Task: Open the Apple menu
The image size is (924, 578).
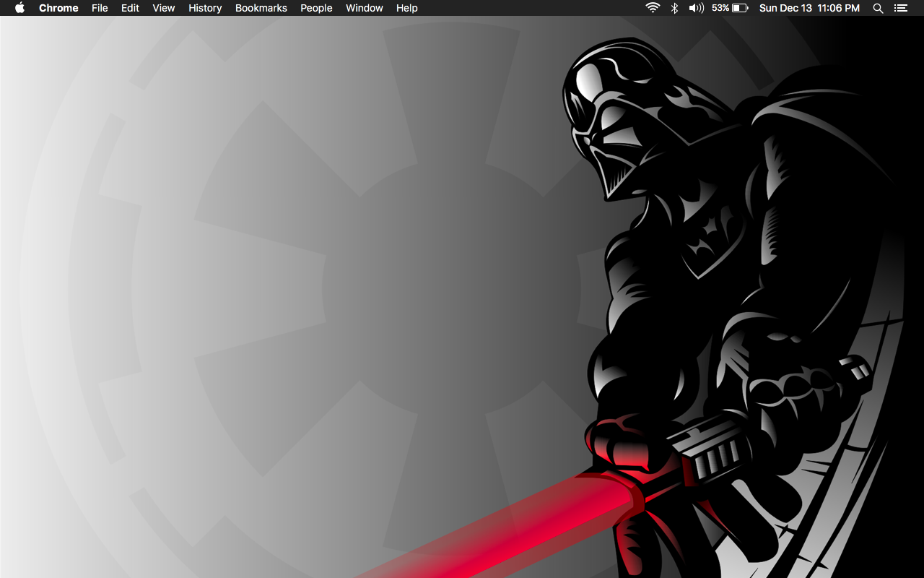Action: pyautogui.click(x=20, y=8)
